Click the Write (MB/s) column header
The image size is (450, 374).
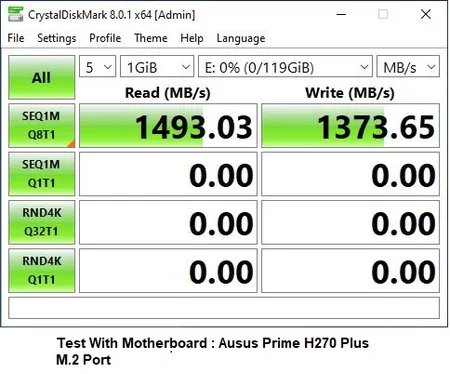click(350, 93)
